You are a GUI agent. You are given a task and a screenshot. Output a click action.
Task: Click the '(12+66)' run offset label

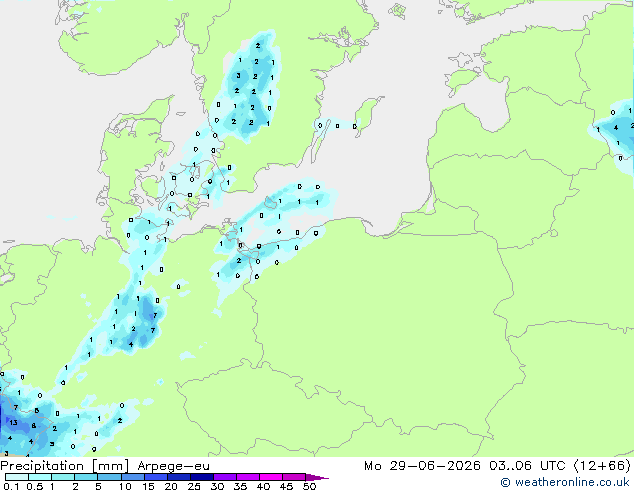click(602, 466)
